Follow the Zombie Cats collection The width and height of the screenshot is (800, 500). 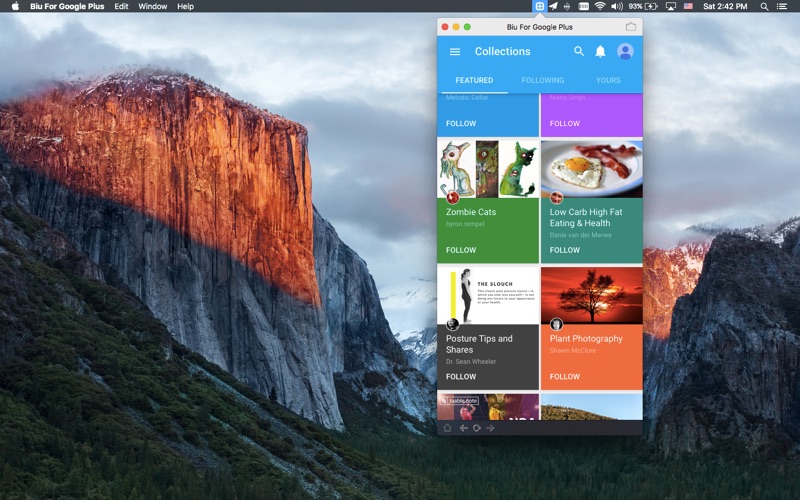[461, 250]
